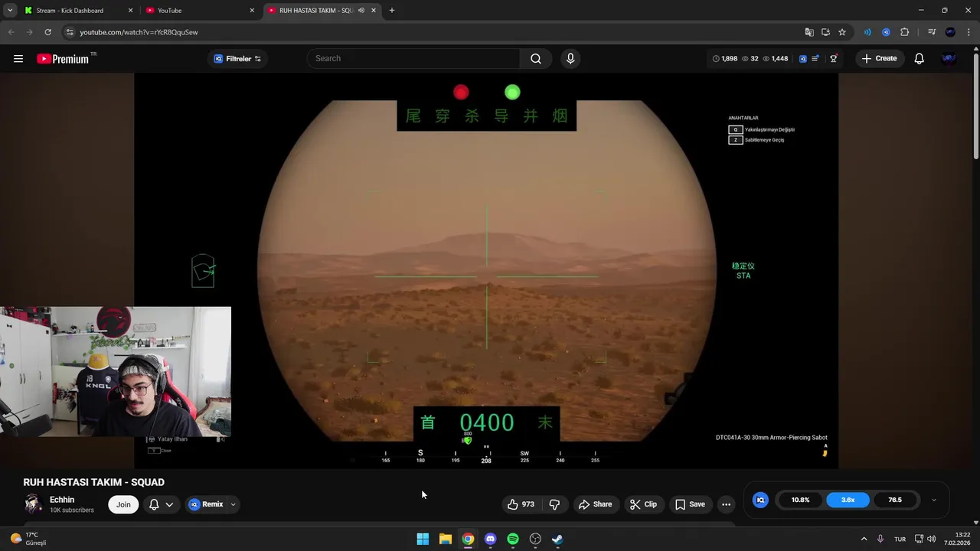Show hidden system tray icons
Viewport: 980px width, 551px height.
[864, 539]
